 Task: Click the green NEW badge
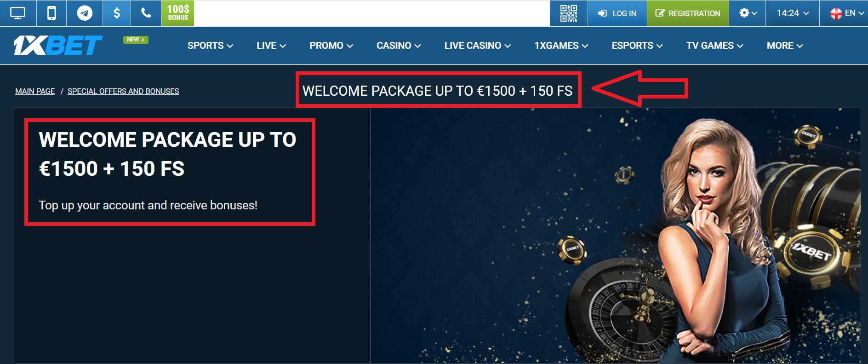[136, 40]
